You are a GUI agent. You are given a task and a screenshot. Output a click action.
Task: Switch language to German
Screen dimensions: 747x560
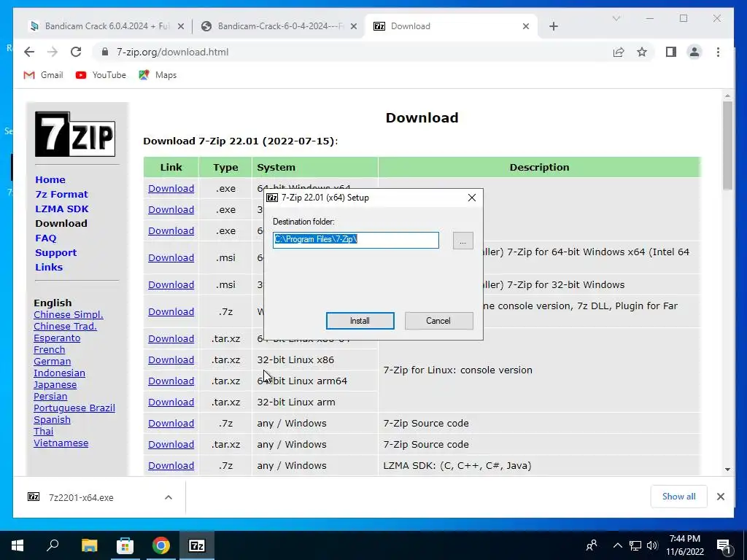[52, 362]
